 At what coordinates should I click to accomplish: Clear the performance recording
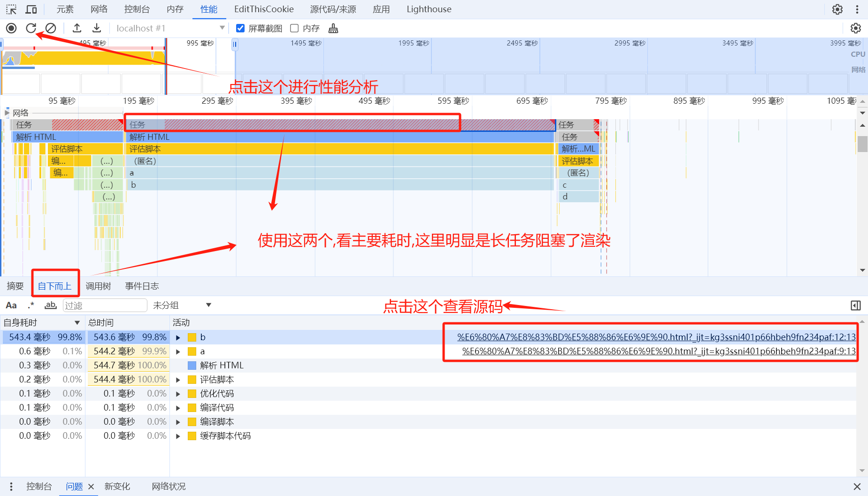[x=51, y=28]
